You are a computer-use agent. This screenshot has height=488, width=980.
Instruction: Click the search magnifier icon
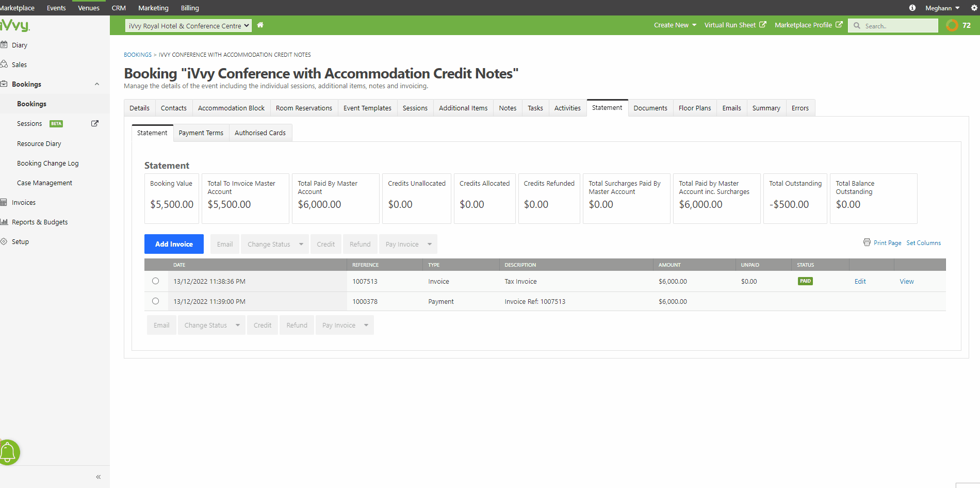[857, 25]
